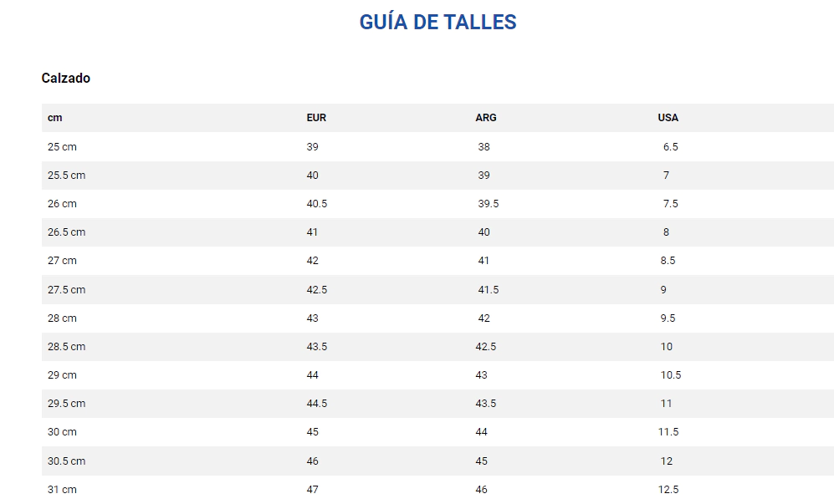The height and width of the screenshot is (504, 834).
Task: Select the 25 cm row label
Action: click(62, 147)
